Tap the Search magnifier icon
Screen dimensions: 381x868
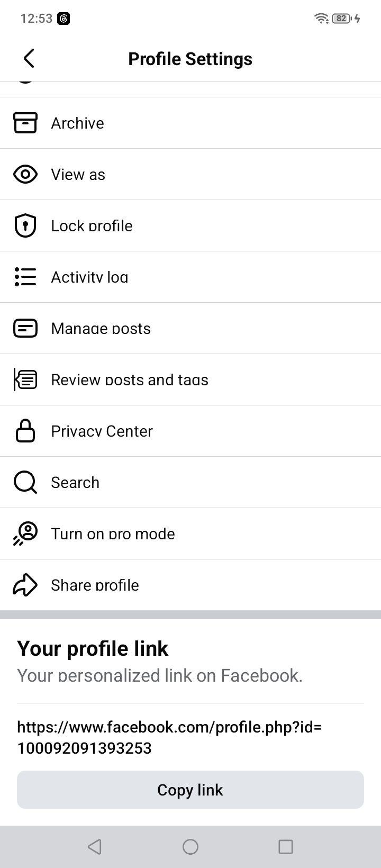pyautogui.click(x=25, y=482)
